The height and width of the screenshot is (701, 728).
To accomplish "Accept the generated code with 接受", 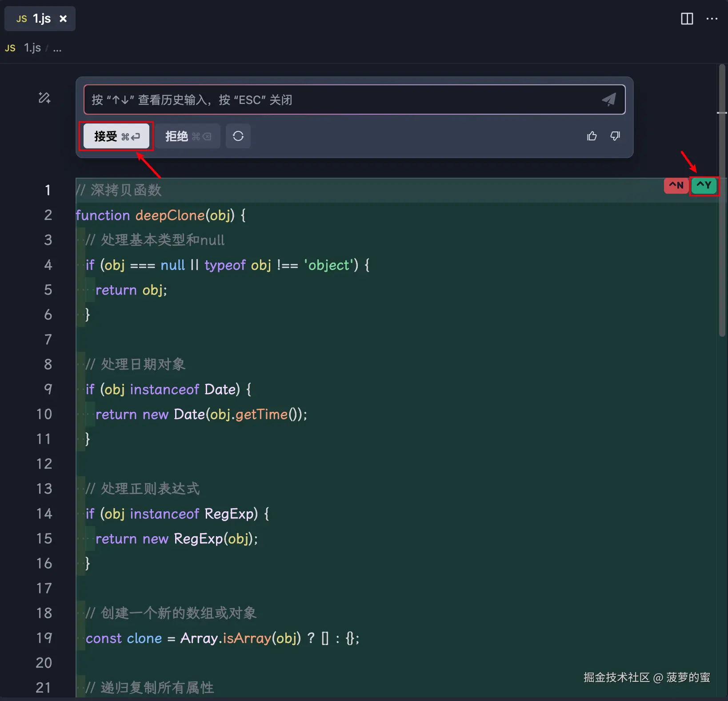I will click(x=116, y=136).
